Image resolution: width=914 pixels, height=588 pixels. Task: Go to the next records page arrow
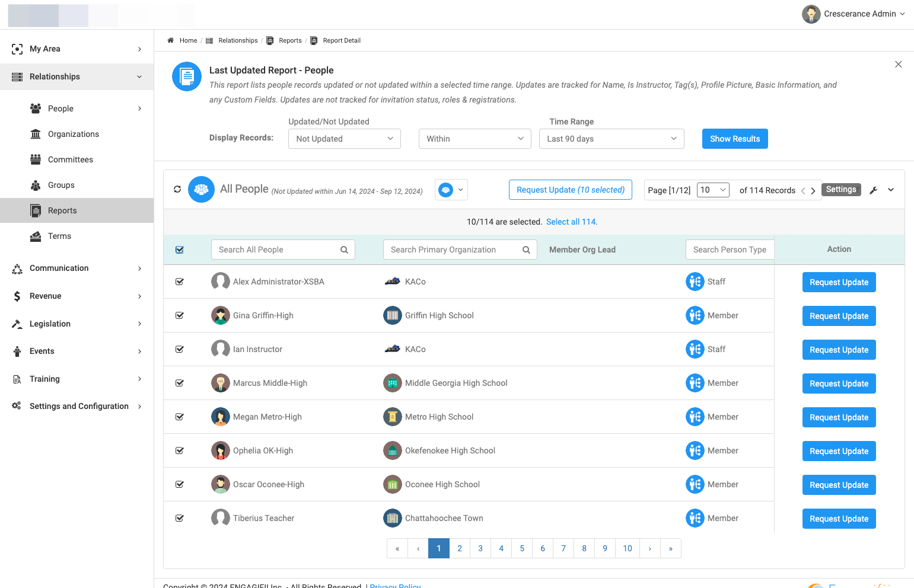pyautogui.click(x=813, y=191)
